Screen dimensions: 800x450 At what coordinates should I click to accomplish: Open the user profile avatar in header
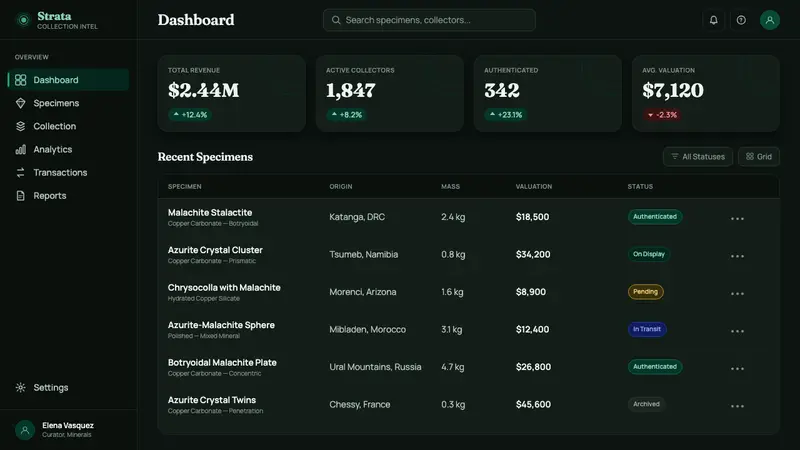(x=769, y=20)
